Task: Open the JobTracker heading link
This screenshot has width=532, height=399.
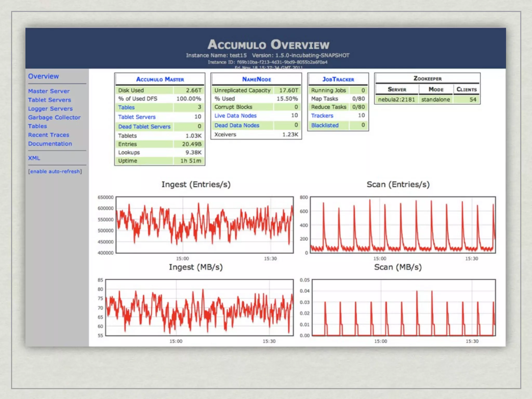Action: (338, 79)
